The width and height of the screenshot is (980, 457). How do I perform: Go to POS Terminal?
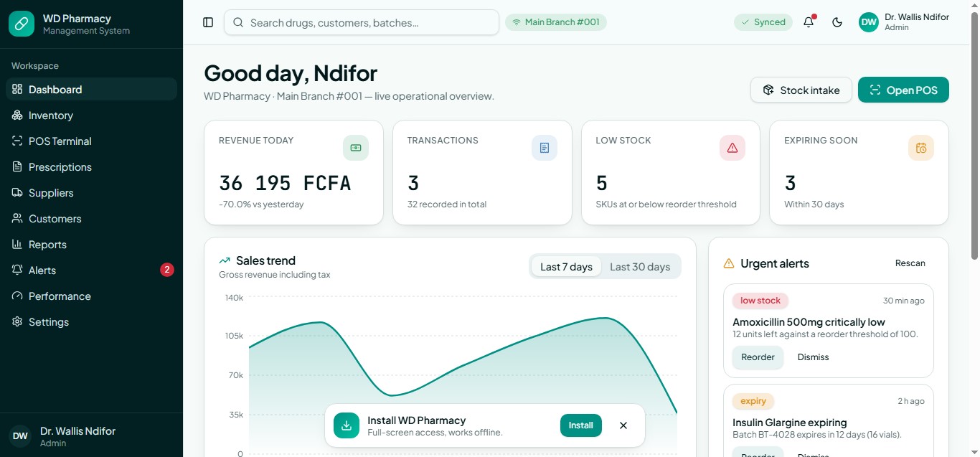pyautogui.click(x=91, y=141)
